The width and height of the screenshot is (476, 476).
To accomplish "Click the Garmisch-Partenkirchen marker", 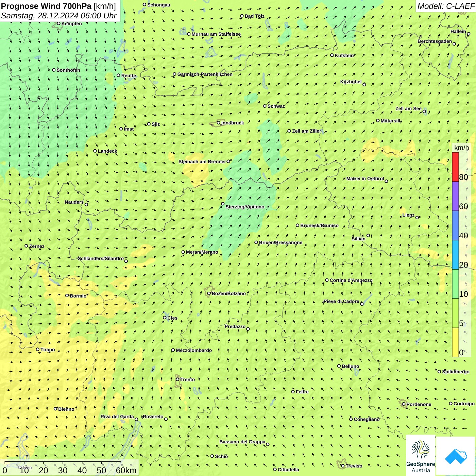I will pyautogui.click(x=175, y=74).
